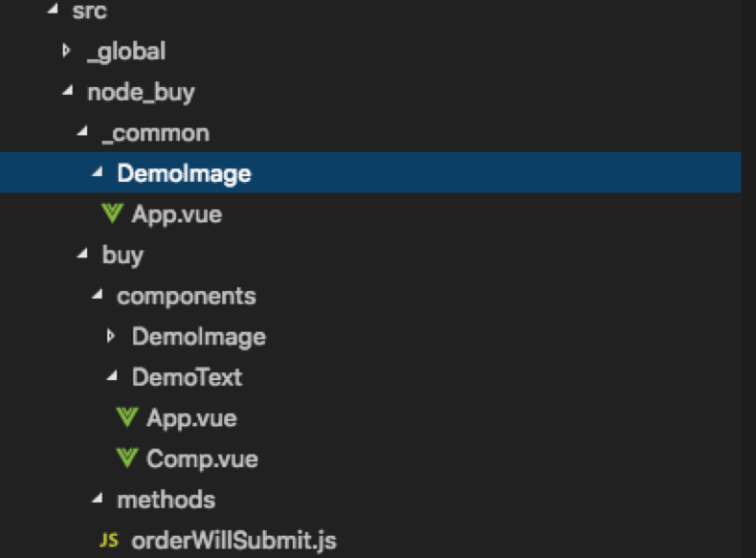Open the Comp.vue file name
Viewport: 756px width, 558px height.
[x=202, y=458]
